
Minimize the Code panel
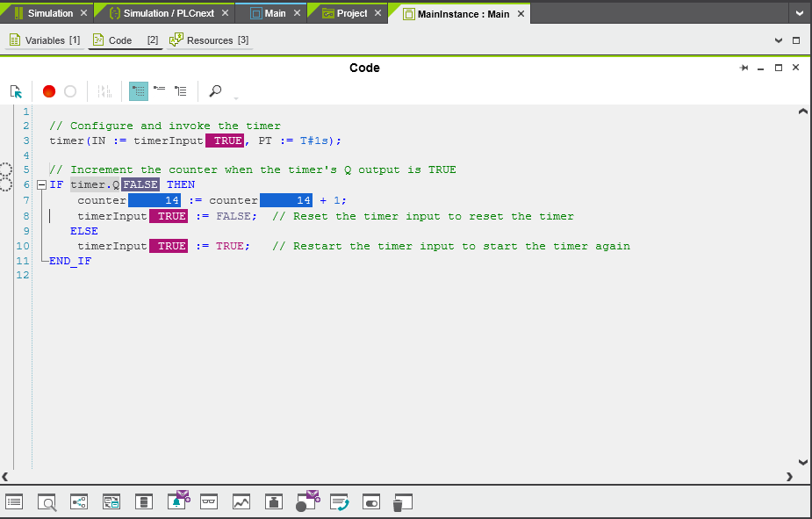(761, 68)
